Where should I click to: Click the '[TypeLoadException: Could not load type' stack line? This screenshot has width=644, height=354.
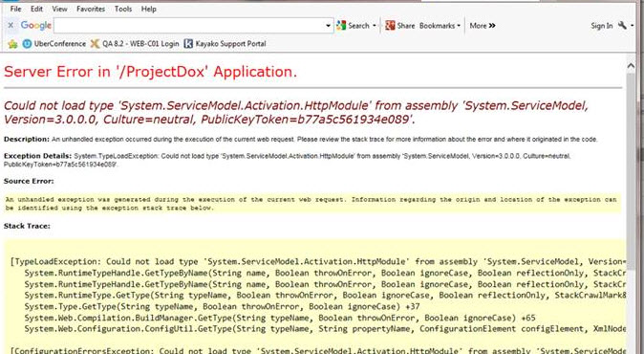(x=318, y=262)
